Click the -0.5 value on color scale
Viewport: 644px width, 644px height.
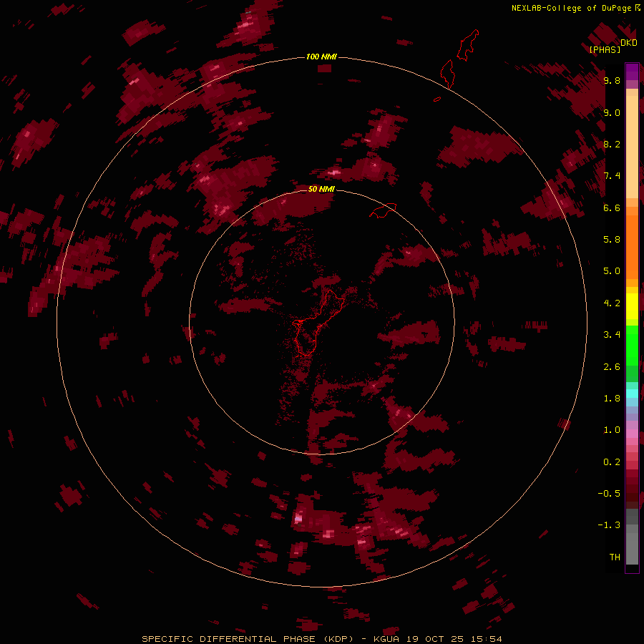pos(609,493)
